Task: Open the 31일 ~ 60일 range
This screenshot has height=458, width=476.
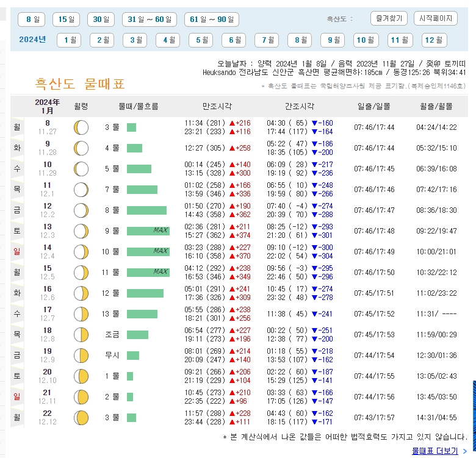Action: click(x=150, y=20)
